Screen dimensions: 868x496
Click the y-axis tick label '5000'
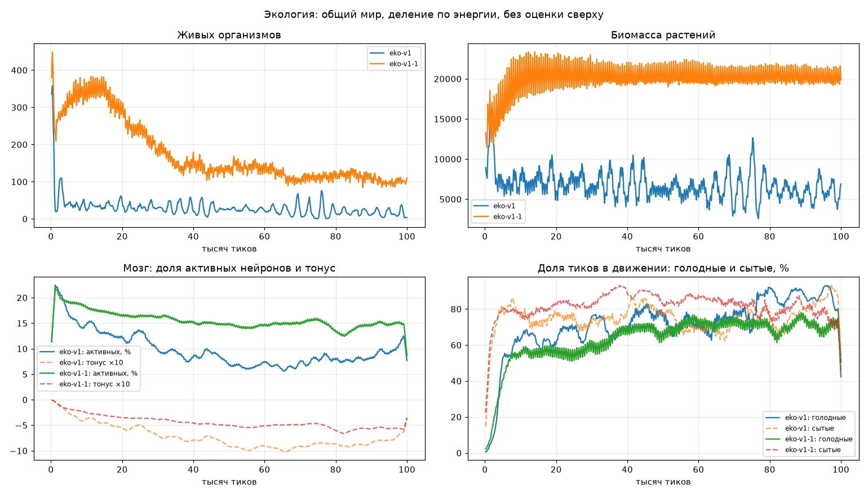450,200
